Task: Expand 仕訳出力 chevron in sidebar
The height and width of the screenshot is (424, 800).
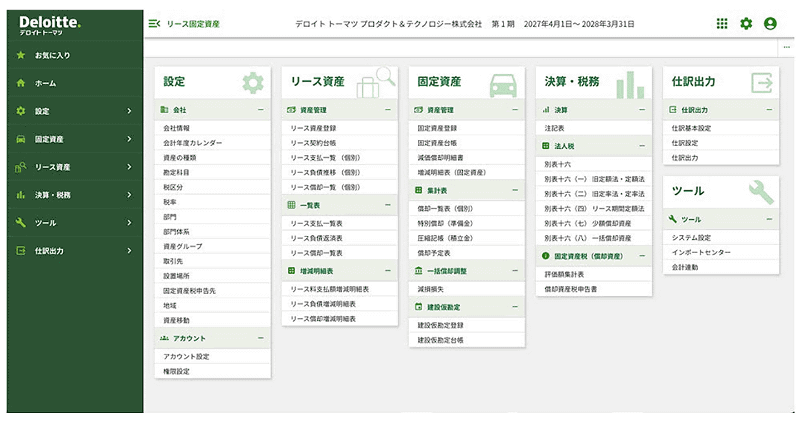Action: 129,251
